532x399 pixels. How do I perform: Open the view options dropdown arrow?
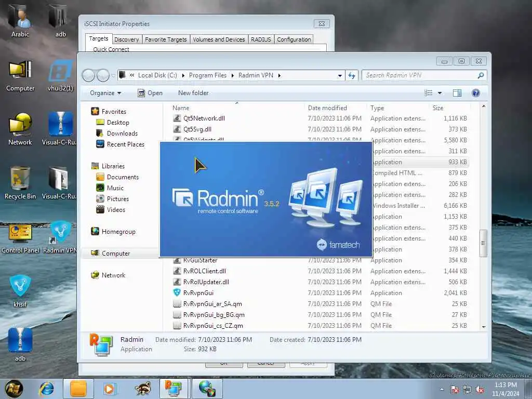coord(440,93)
